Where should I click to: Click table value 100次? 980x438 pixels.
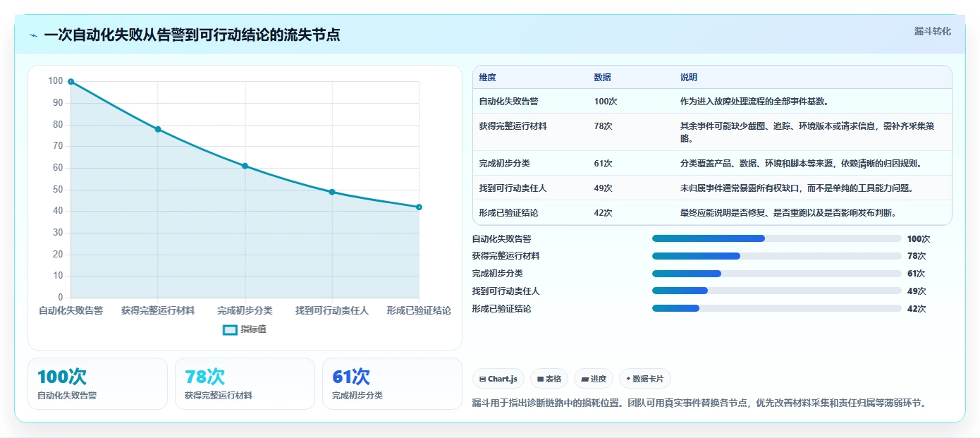(606, 102)
